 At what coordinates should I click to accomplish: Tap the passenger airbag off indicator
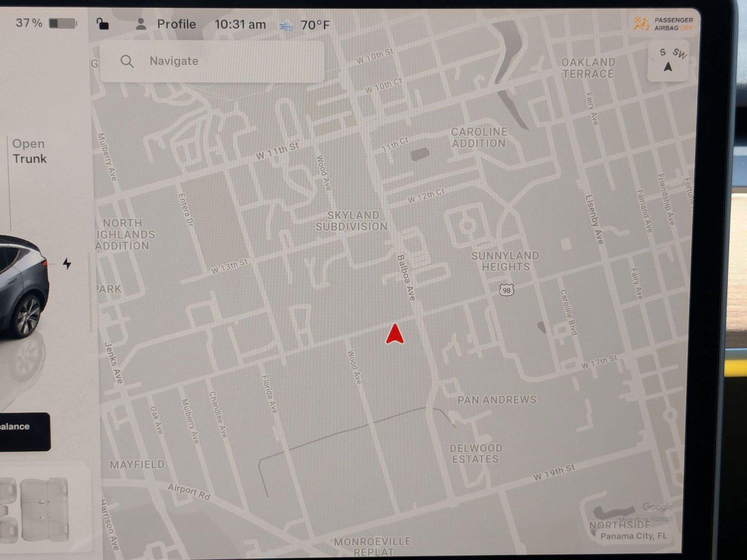(663, 24)
